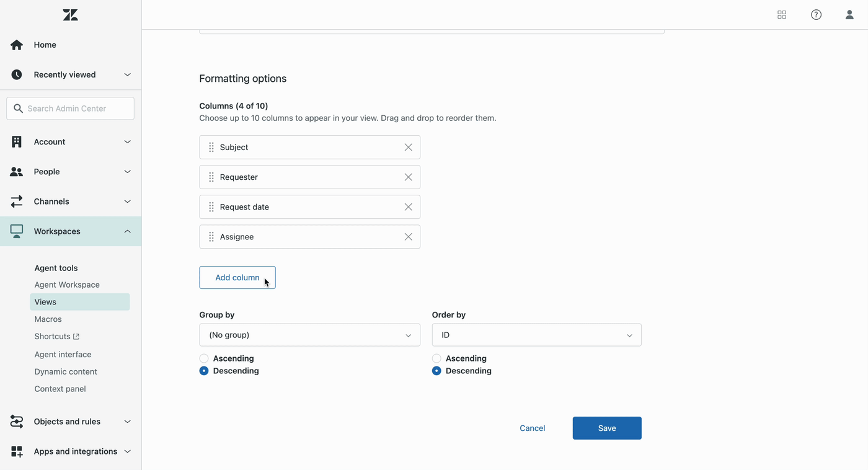Click the Requester row drag handle icon

click(211, 177)
